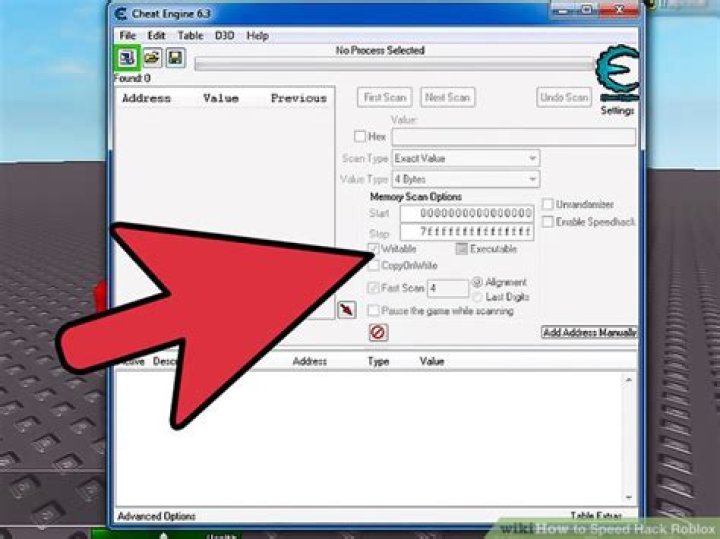Click the open folder icon in toolbar
The width and height of the screenshot is (720, 539).
pos(151,58)
